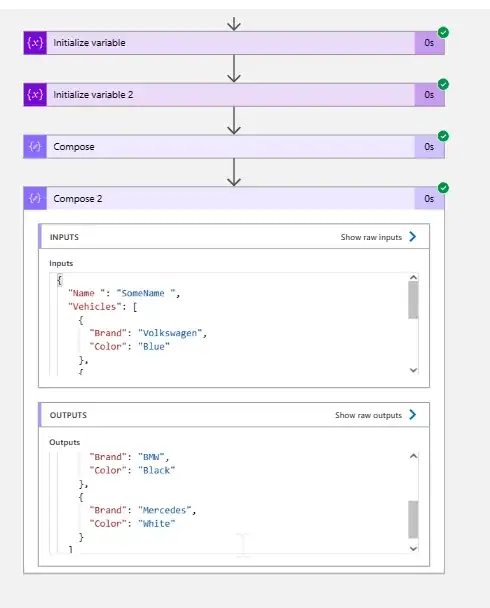Viewport: 490px width, 608px height.
Task: Open Show raw outputs link
Action: [x=368, y=415]
